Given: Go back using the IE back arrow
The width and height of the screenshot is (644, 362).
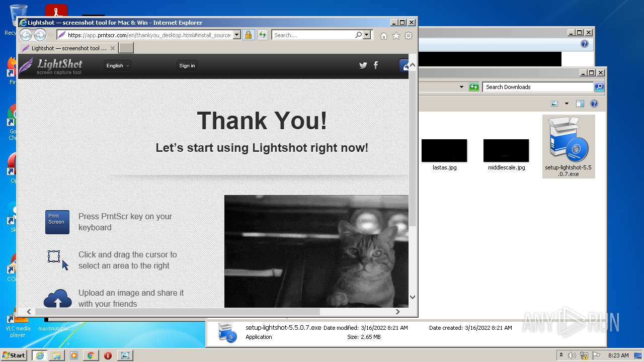Looking at the screenshot, I should pyautogui.click(x=26, y=35).
